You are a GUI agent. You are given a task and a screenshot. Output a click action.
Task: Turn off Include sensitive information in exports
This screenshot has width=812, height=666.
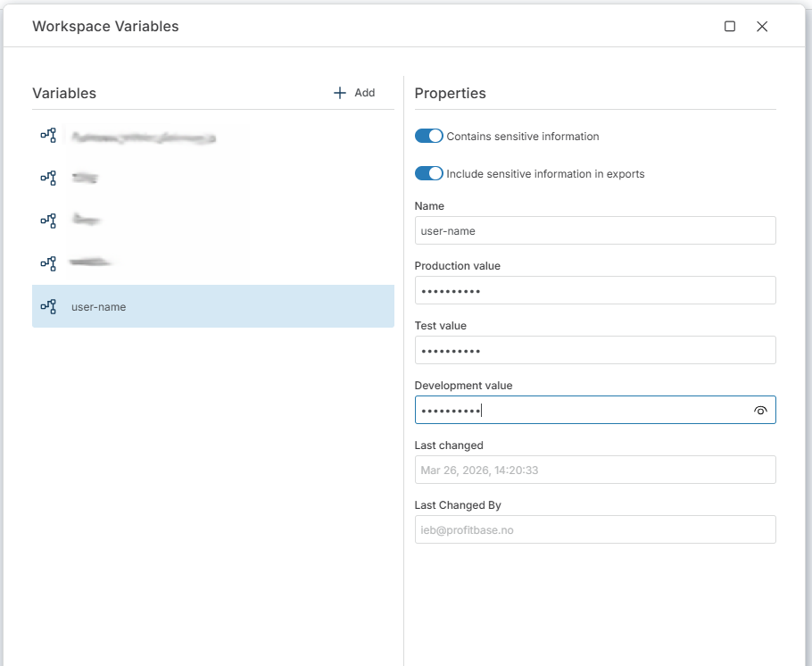pos(429,174)
